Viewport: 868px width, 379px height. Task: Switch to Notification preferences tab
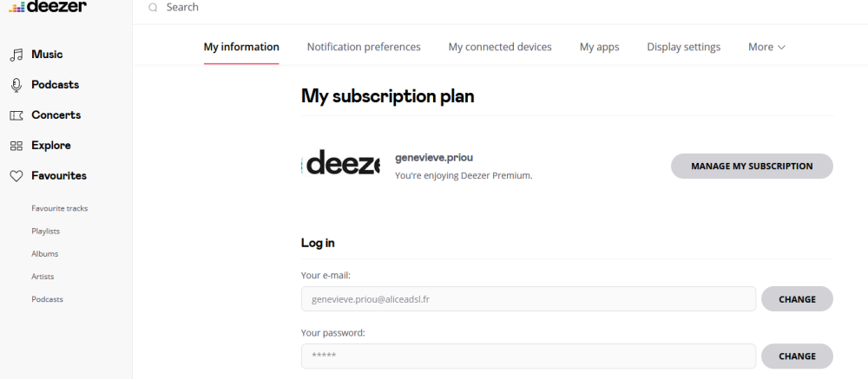(x=364, y=47)
